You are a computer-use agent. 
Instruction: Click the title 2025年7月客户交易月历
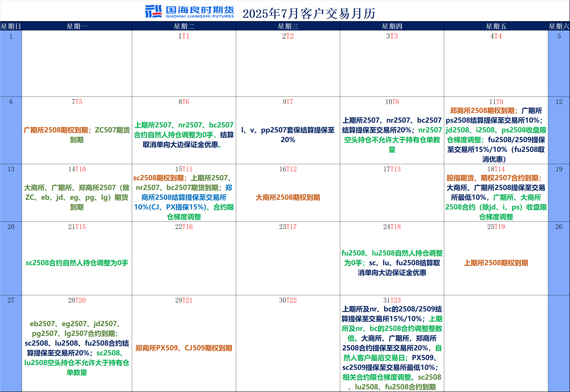tap(309, 13)
